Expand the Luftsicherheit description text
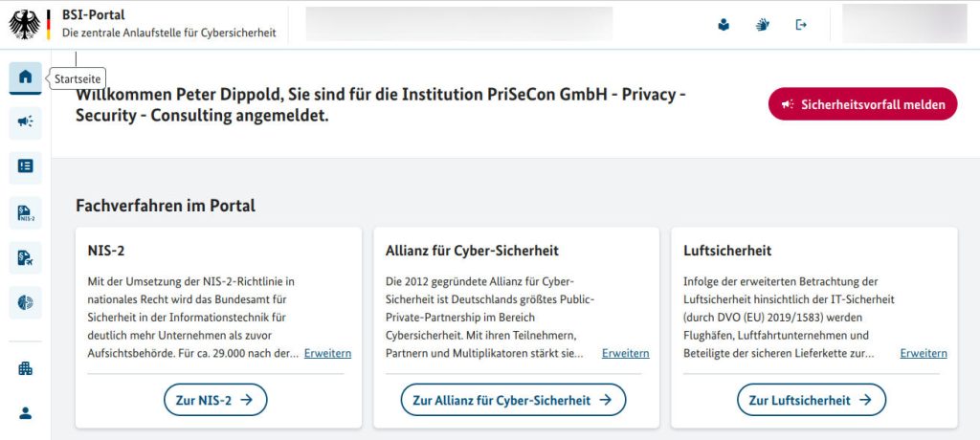 point(924,353)
